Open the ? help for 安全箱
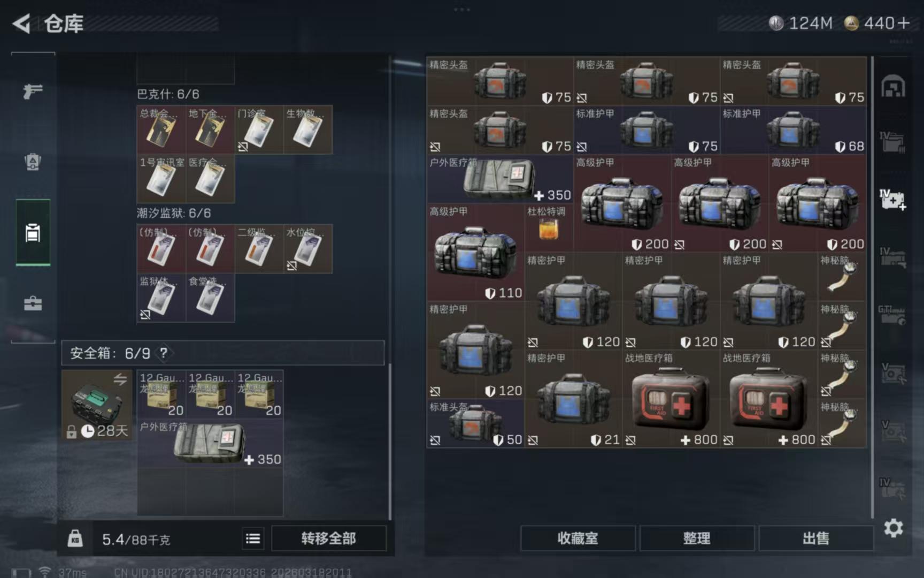The width and height of the screenshot is (924, 578). pos(164,353)
